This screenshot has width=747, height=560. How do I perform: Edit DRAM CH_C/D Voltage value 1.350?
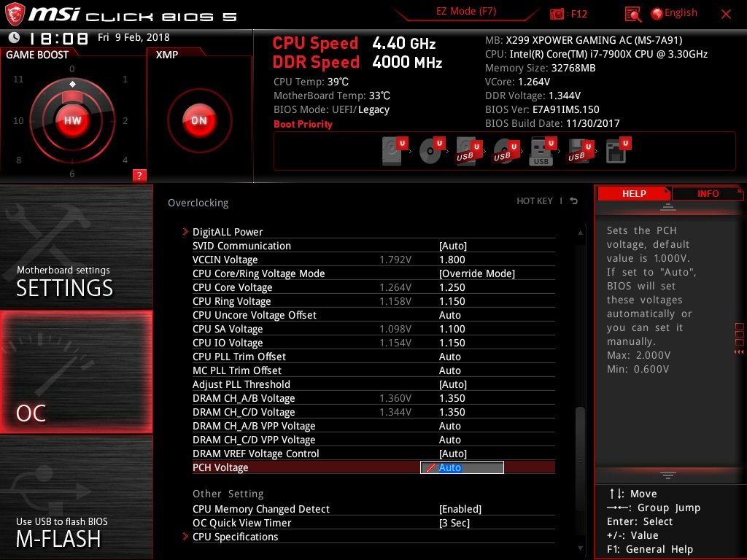[x=452, y=412]
